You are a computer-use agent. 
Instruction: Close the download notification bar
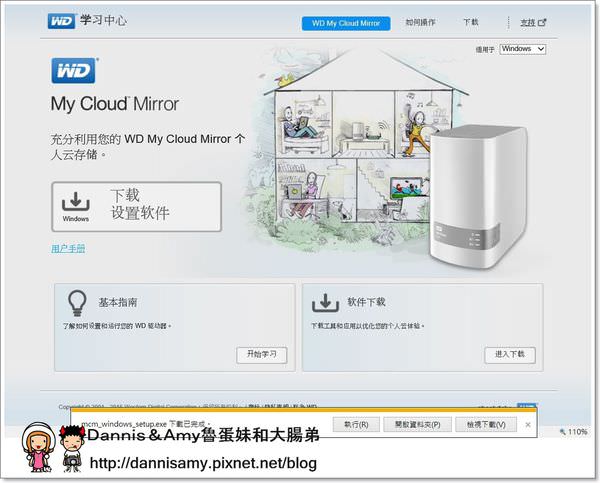528,425
